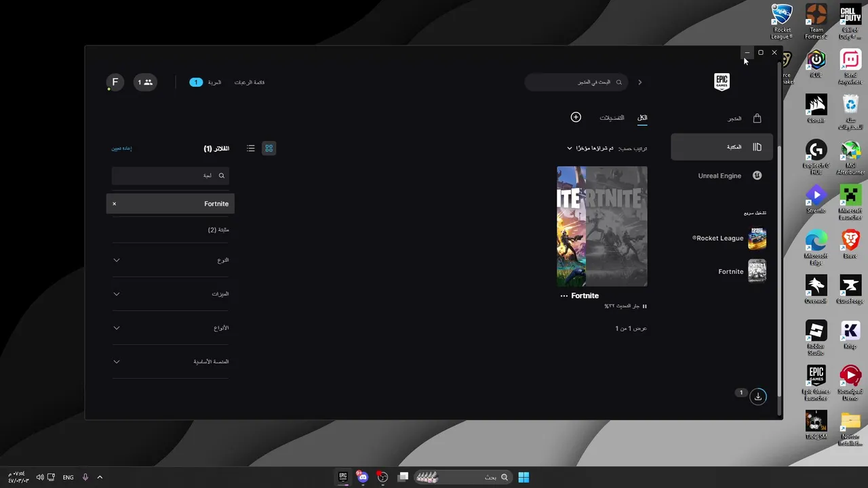
Task: Open the Windows Start button
Action: point(524,477)
